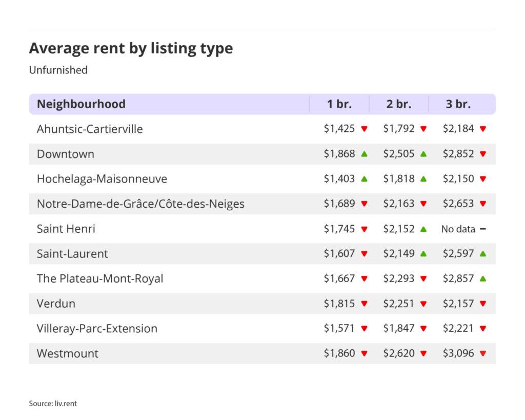Click green arrow next to Plateau-Mont-Royal $2,857
525x420 pixels.
click(482, 278)
